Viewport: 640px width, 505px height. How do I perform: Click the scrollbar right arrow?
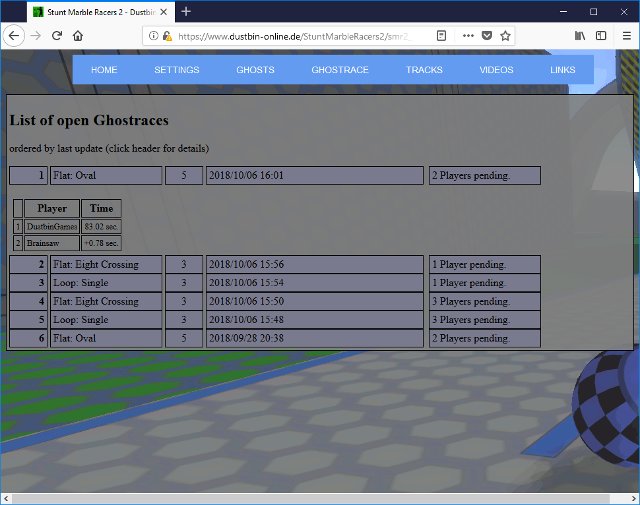(x=634, y=498)
